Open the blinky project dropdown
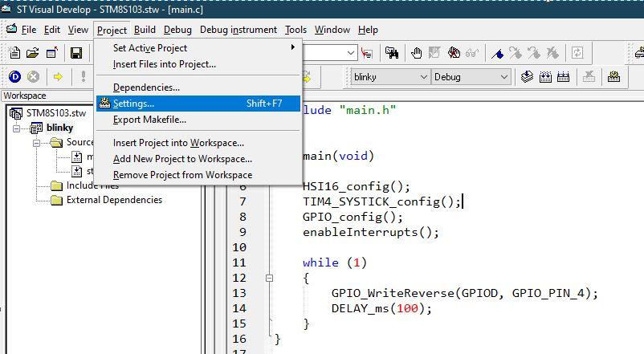Screen dimensions: 644x354 pyautogui.click(x=424, y=77)
